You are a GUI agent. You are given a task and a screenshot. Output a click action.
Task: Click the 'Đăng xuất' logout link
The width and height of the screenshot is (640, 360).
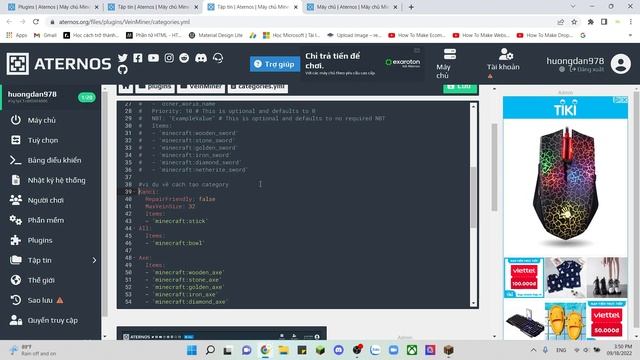(587, 69)
